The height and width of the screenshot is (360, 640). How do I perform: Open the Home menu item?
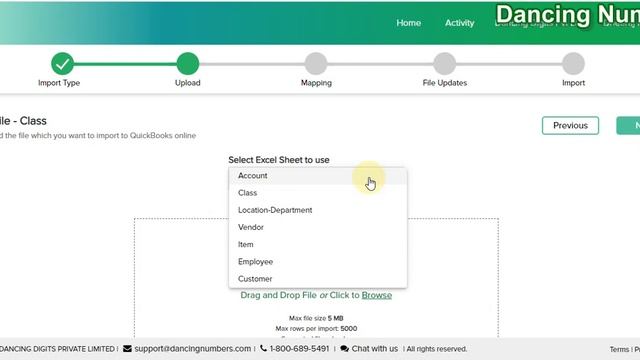(409, 23)
